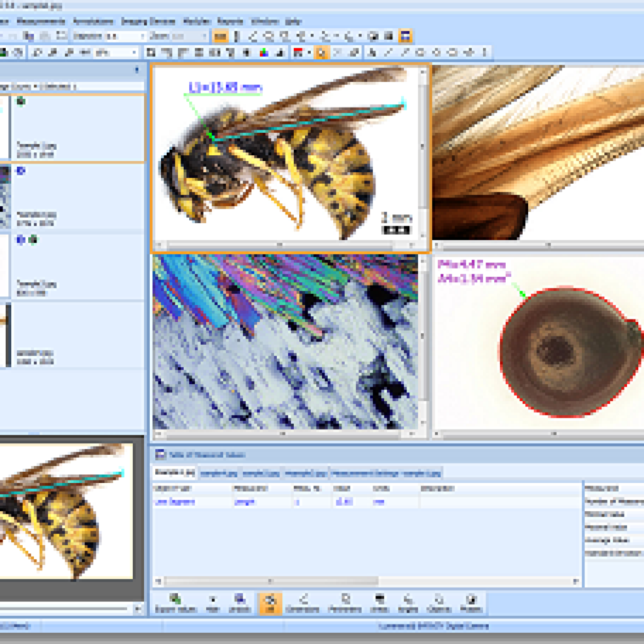
Task: Open the Export values tool below the measurement table
Action: [174, 601]
